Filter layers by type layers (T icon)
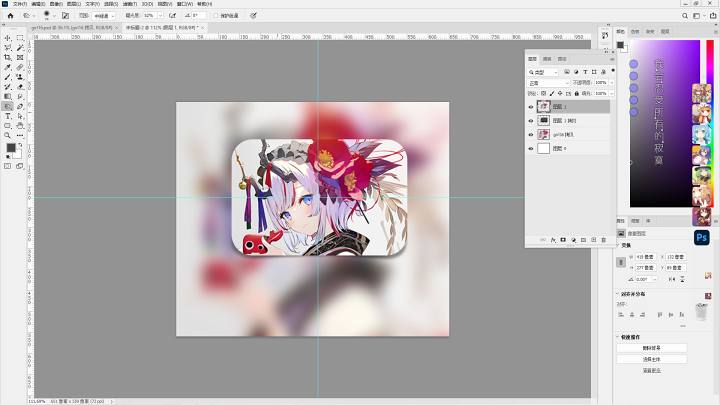This screenshot has width=720, height=405. pos(585,72)
